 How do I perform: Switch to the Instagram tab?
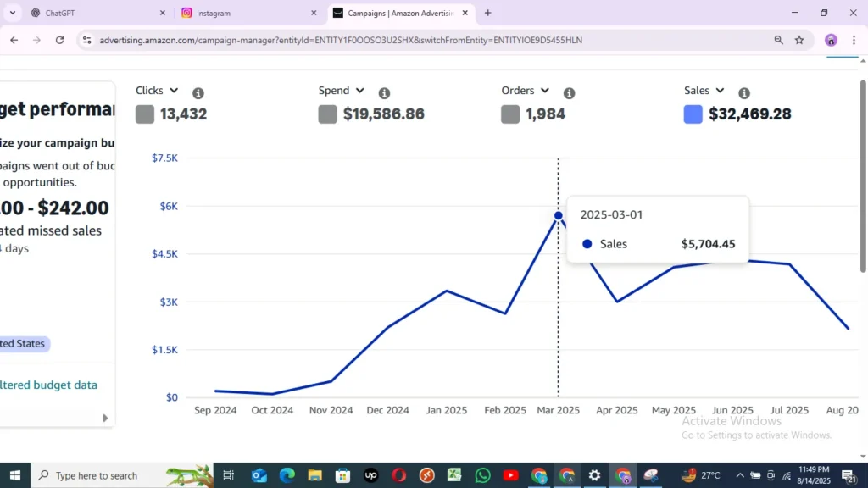[246, 13]
